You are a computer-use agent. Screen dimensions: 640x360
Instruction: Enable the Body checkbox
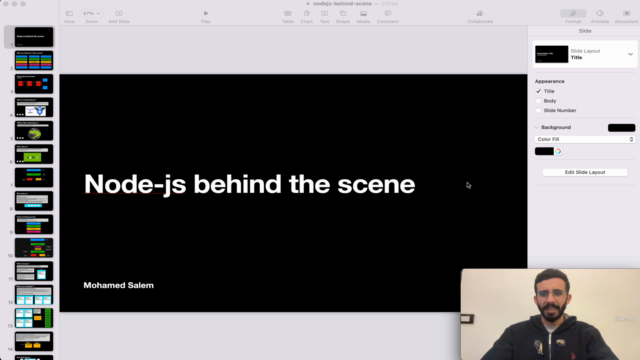(x=538, y=101)
